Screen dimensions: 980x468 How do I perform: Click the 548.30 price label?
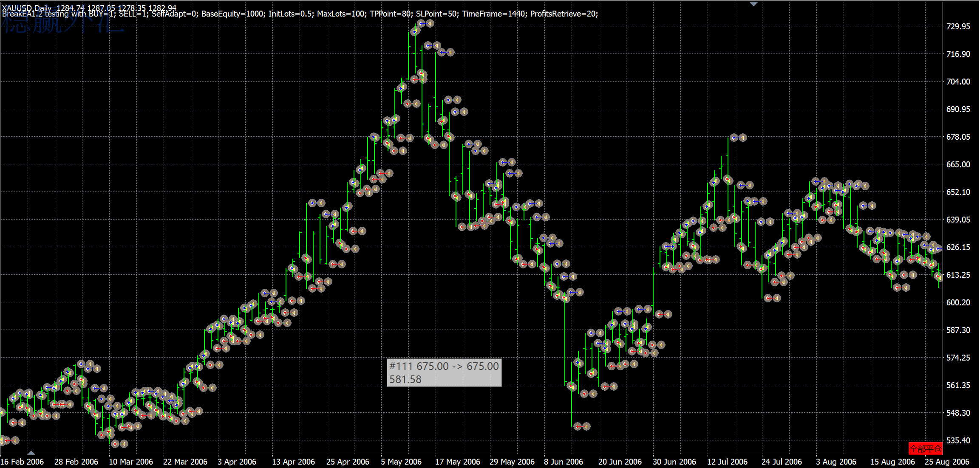[958, 413]
